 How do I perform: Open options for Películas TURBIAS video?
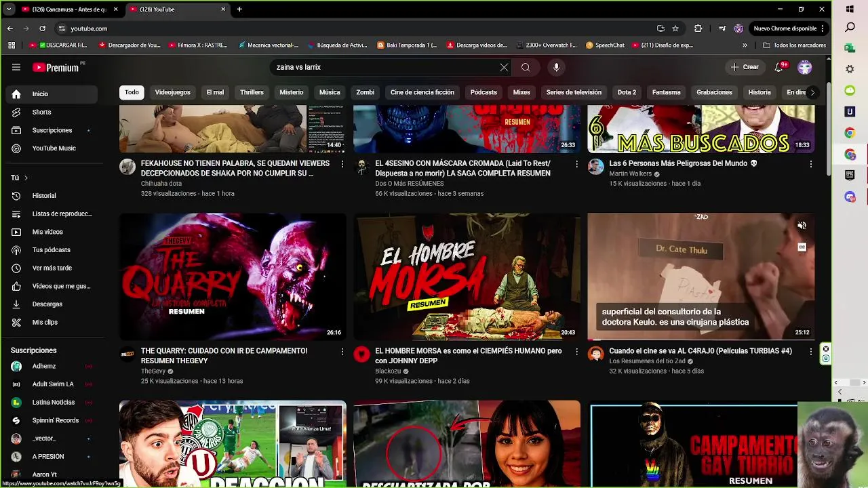pos(810,352)
